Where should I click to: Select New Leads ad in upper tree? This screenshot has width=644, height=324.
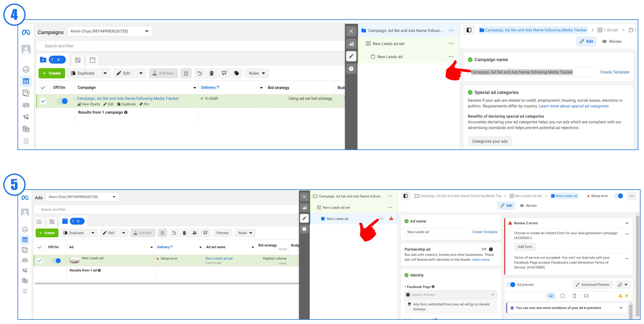click(390, 57)
